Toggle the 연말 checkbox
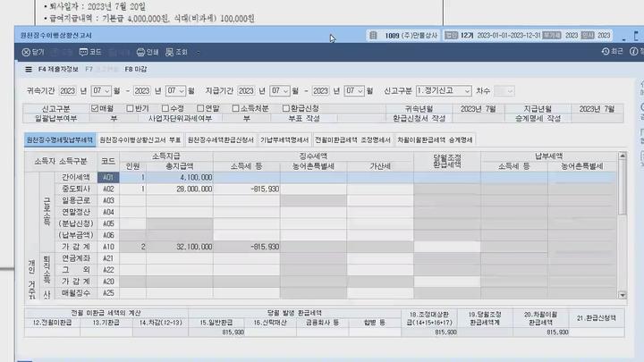This screenshot has height=362, width=644. coord(200,108)
